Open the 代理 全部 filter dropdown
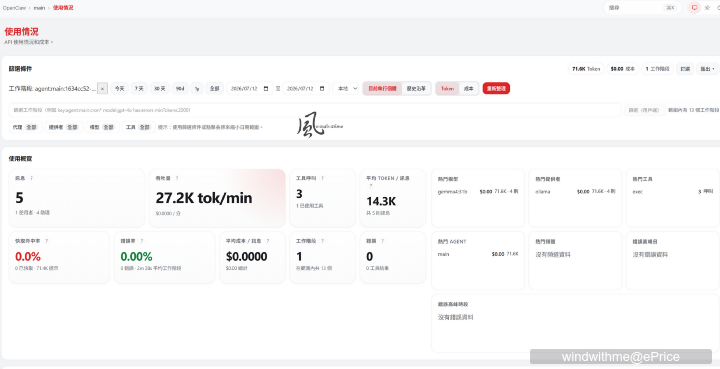The width and height of the screenshot is (720, 369). click(25, 127)
